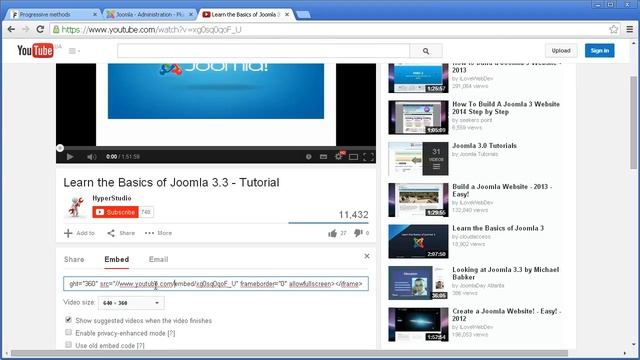Open Joomla 3.0 Tutorials playlist link

(x=484, y=146)
